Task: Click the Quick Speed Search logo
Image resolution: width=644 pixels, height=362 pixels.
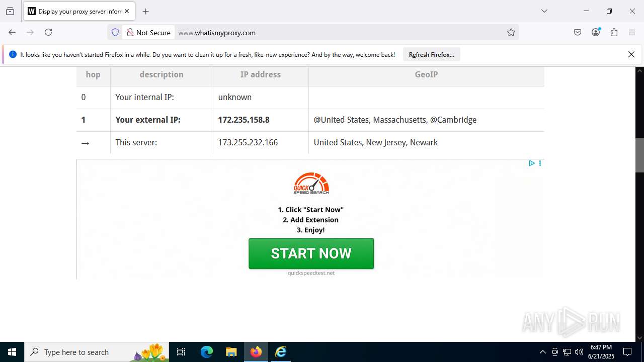Action: pos(311,184)
